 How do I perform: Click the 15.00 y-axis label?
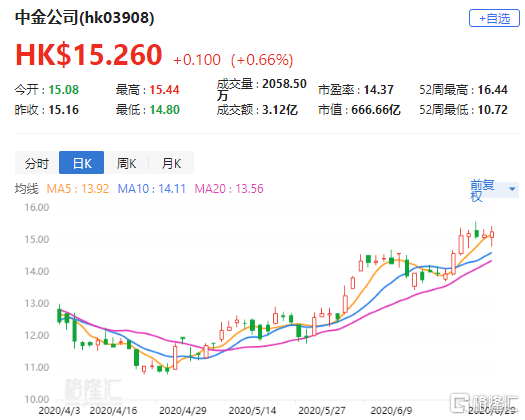pos(37,239)
